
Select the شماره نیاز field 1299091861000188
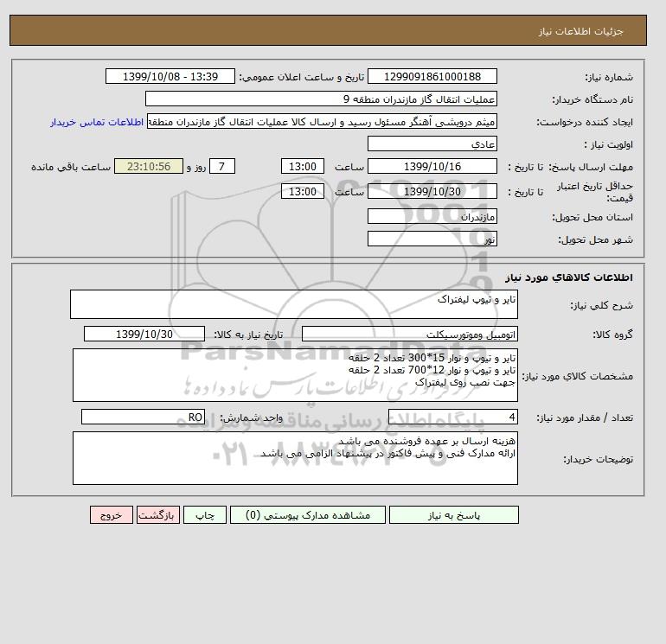click(432, 76)
